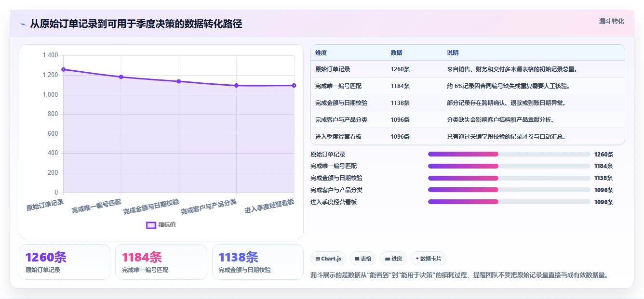This screenshot has width=644, height=299.
Task: Click the 完成客户与产品分类 x-axis label on the chart
Action: pyautogui.click(x=209, y=207)
